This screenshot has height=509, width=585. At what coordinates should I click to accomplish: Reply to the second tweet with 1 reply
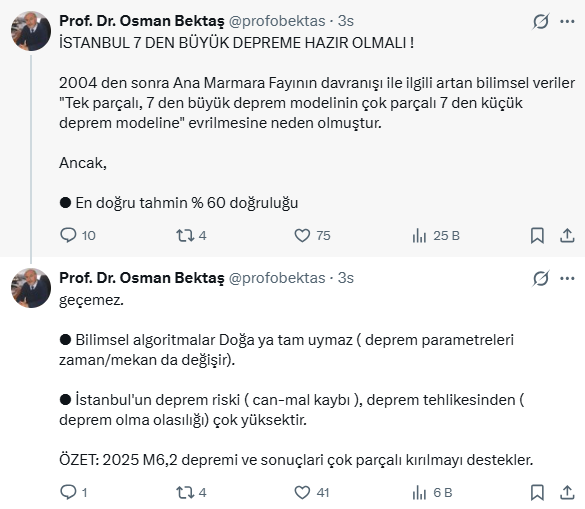tap(73, 493)
